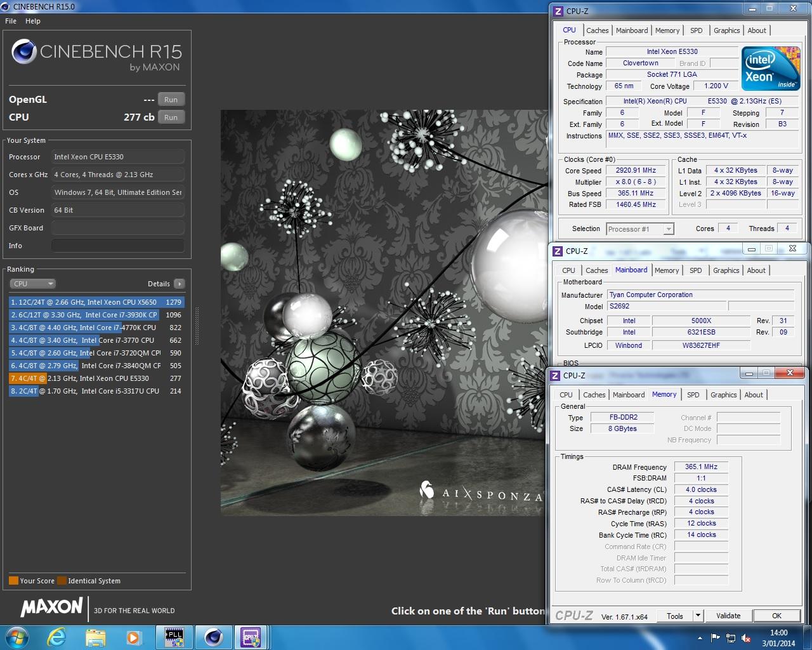
Task: Click the memory Type value FB-DDR2
Action: 623,417
